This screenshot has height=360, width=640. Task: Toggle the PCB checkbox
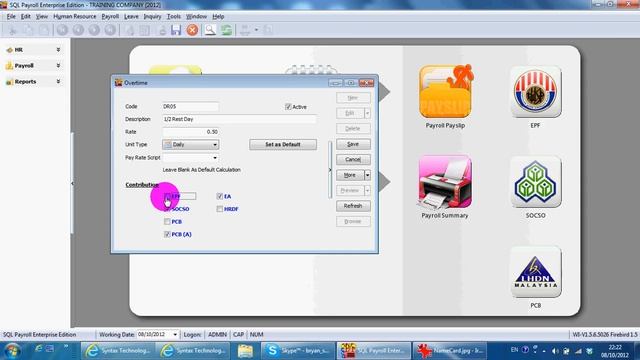click(x=167, y=222)
